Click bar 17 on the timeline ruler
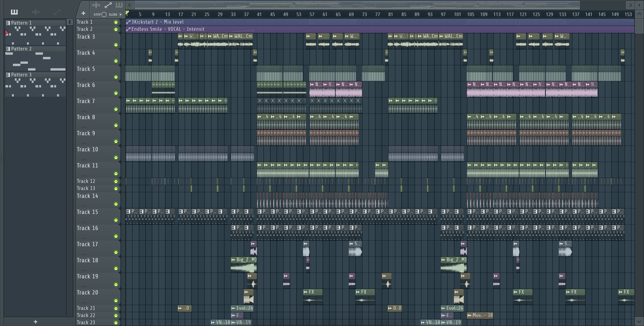 pyautogui.click(x=180, y=15)
